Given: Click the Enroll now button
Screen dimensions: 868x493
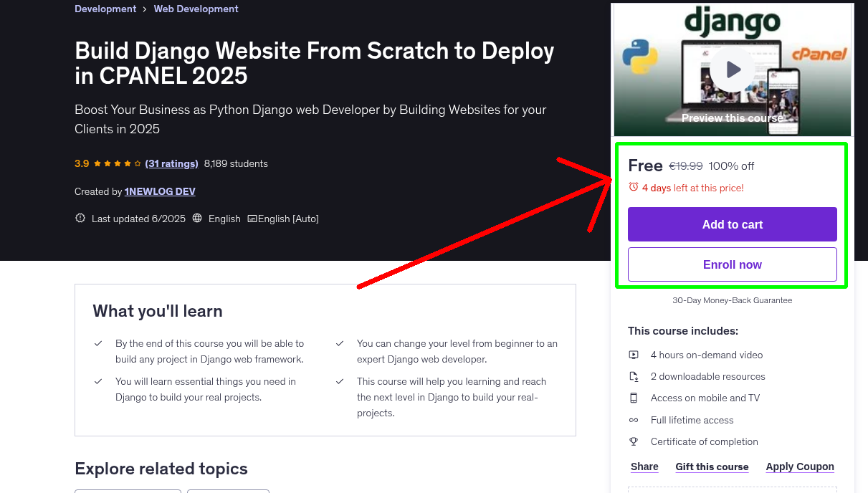Looking at the screenshot, I should coord(733,264).
